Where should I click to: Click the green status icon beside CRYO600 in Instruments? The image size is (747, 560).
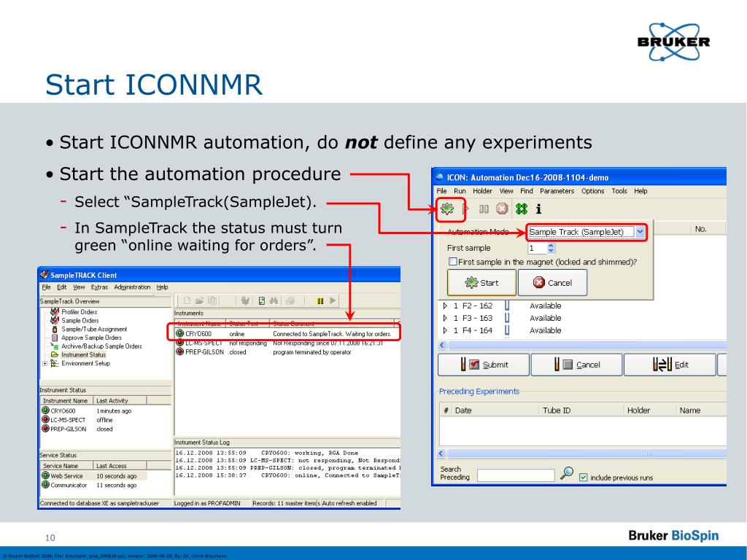tap(180, 333)
